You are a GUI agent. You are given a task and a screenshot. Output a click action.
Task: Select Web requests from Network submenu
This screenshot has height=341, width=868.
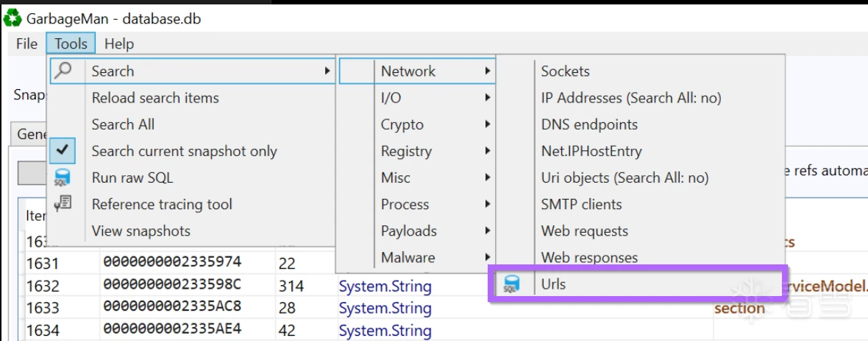point(584,231)
